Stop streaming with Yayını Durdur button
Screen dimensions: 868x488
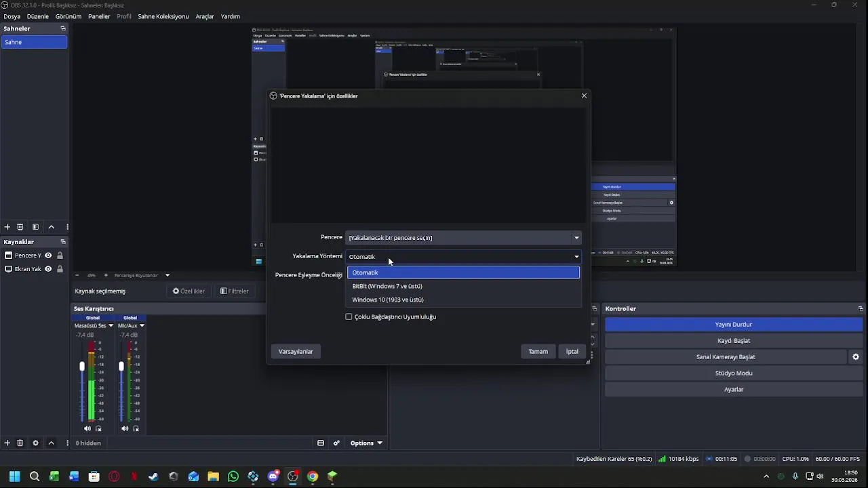pyautogui.click(x=734, y=325)
